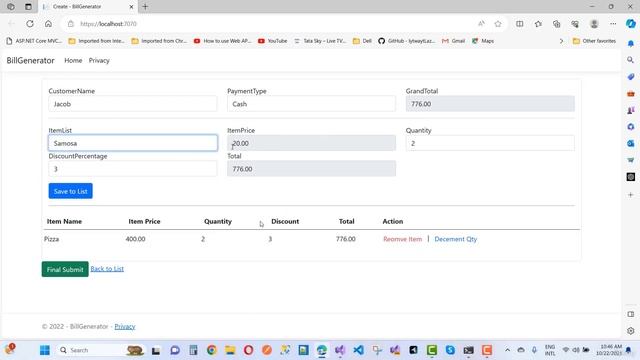Open the Favorites list icon
Viewport: 640px width, 360px height.
point(538,24)
